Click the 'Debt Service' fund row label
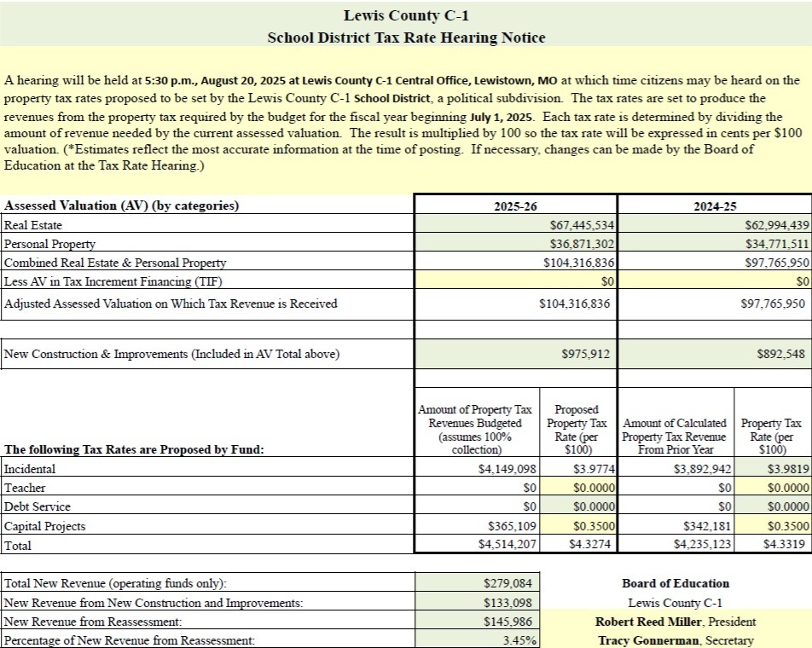This screenshot has height=648, width=812. pos(37,506)
